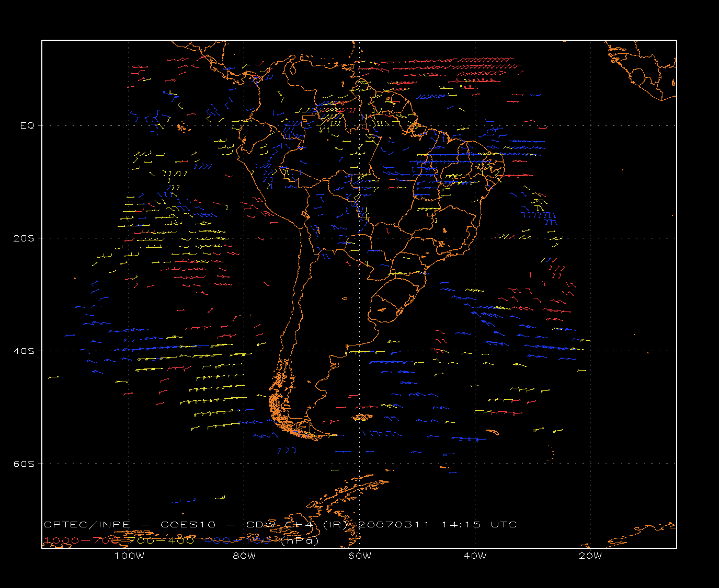719x588 pixels.
Task: Click the 40S latitude label
Action: coord(24,351)
